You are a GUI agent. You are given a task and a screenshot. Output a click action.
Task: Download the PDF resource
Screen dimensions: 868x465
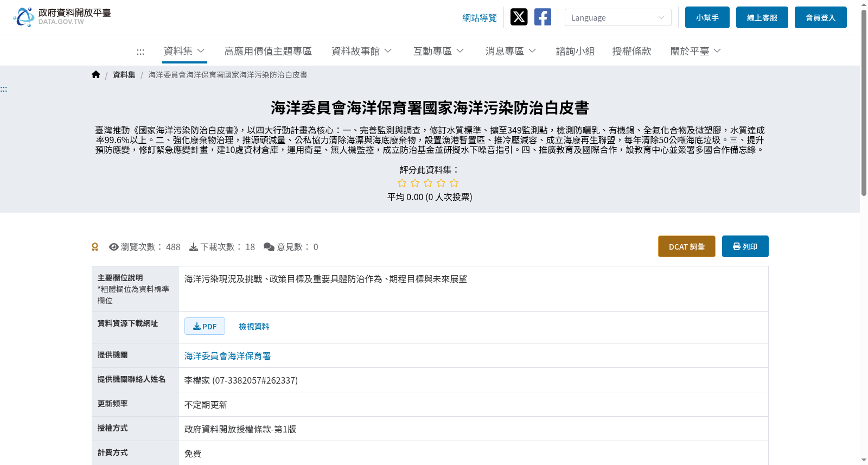(x=205, y=326)
